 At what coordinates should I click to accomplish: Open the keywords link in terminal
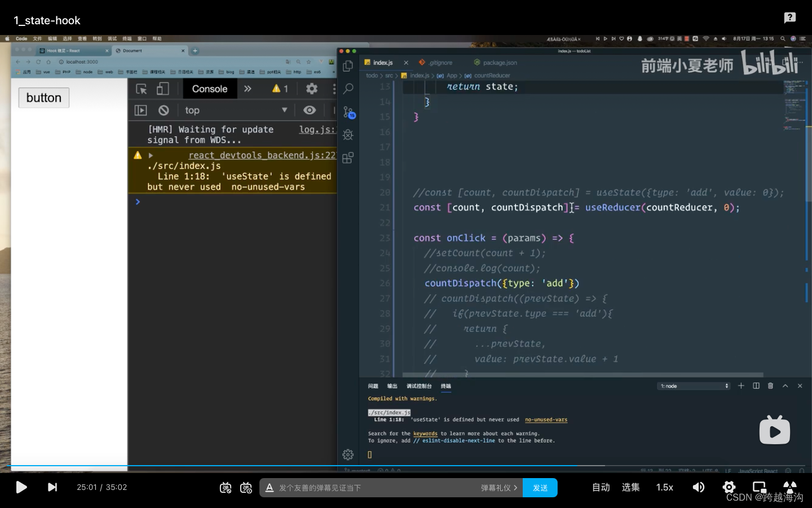425,434
